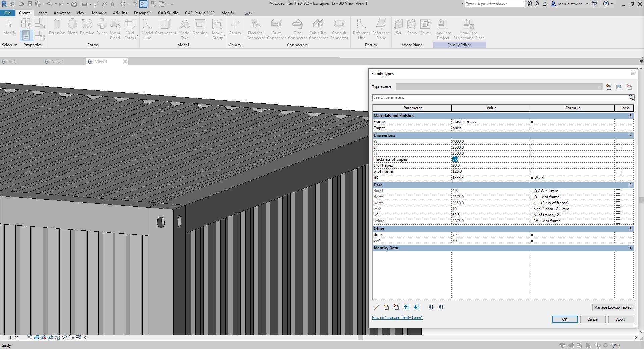Add a Cable Tray Connector
The width and height of the screenshot is (644, 349).
[318, 29]
